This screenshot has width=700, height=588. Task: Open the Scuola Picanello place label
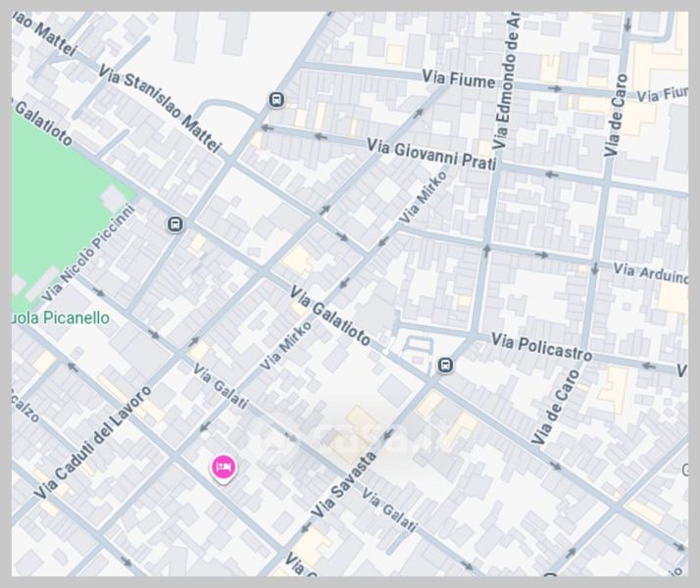click(x=61, y=318)
